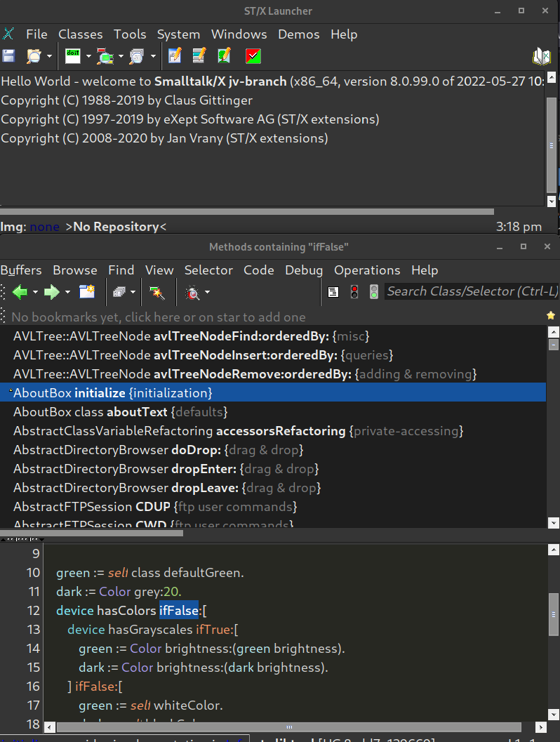560x742 pixels.
Task: Click the green traffic light icon
Action: coord(373,291)
